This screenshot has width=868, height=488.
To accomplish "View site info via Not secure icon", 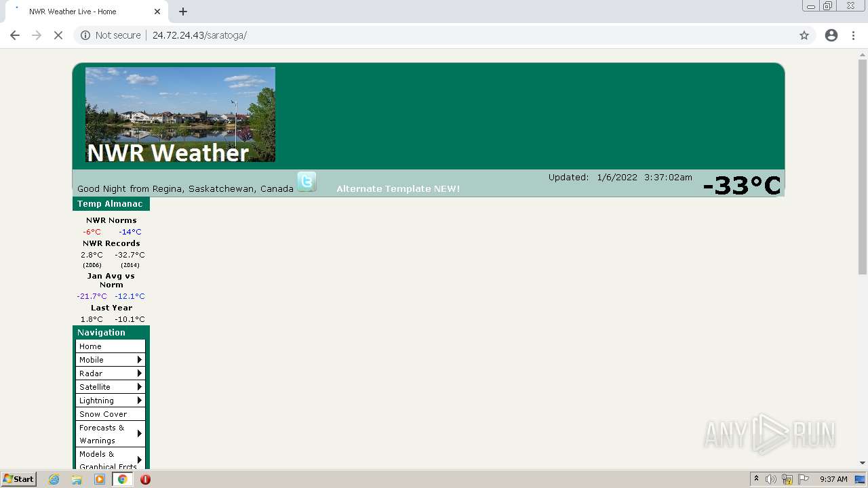I will (85, 35).
